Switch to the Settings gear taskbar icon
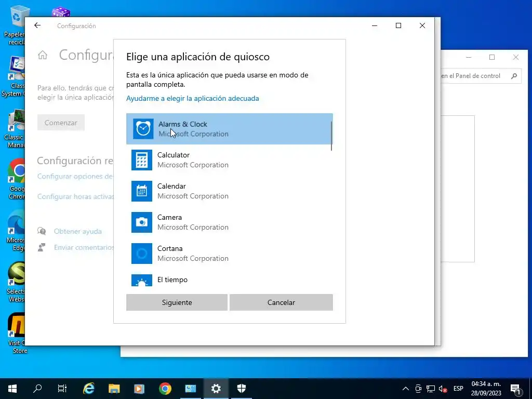The height and width of the screenshot is (399, 532). 216,389
